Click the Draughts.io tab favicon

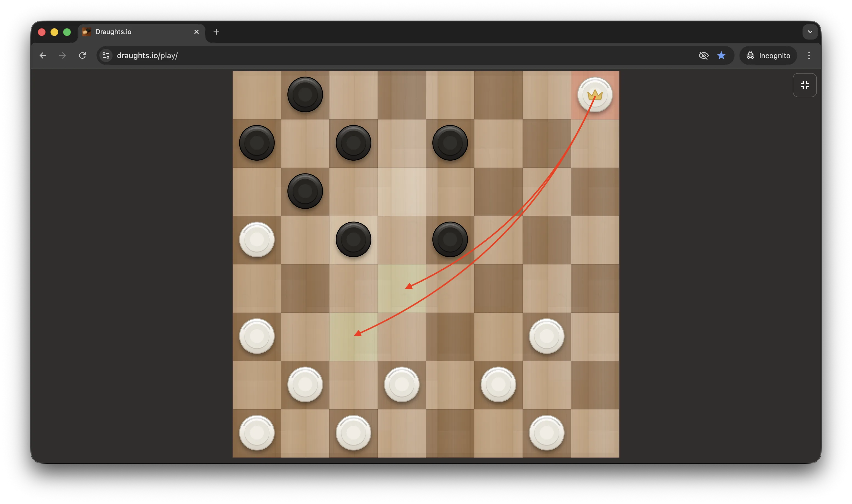[86, 32]
